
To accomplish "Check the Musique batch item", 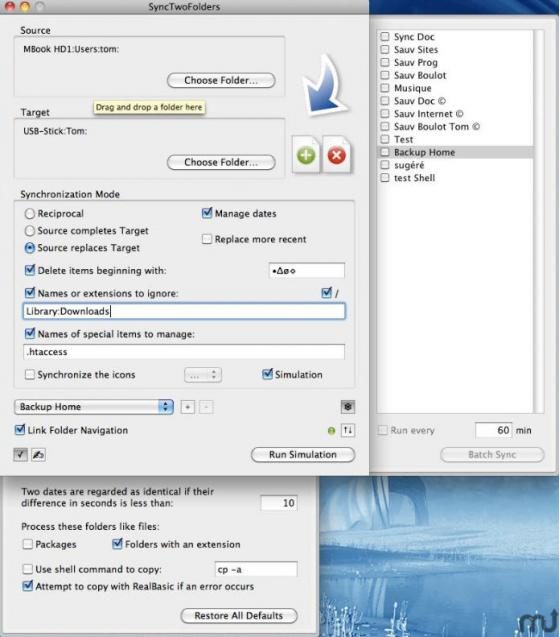I will coord(384,88).
